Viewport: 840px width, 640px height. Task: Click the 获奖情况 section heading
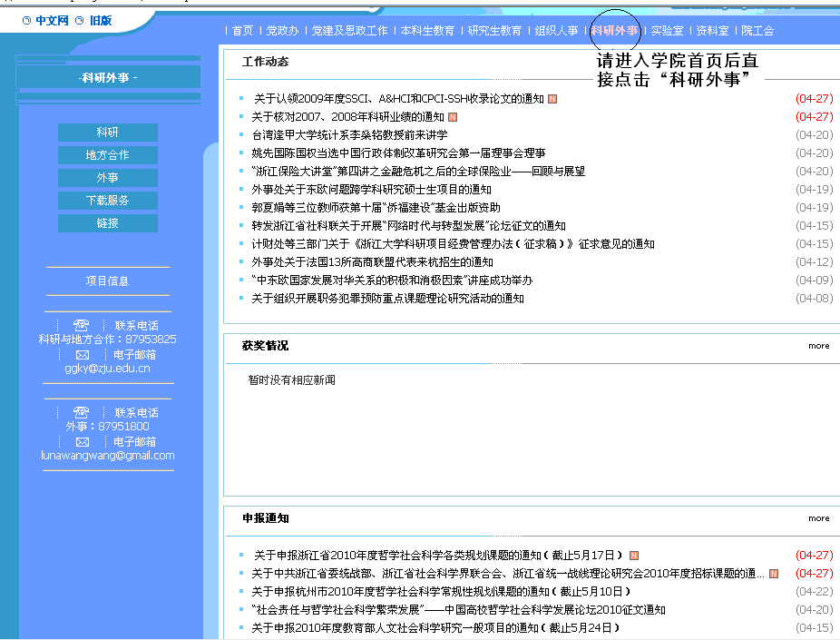(x=265, y=346)
